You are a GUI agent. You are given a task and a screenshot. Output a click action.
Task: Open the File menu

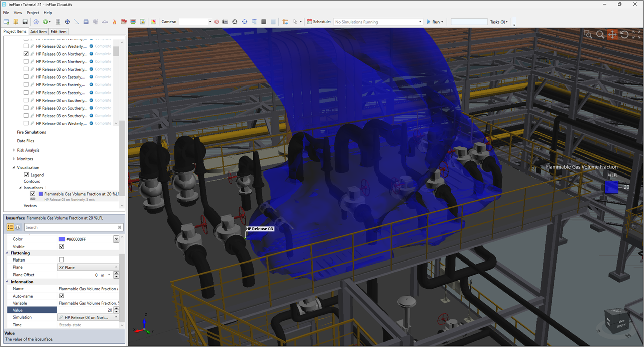[6, 13]
